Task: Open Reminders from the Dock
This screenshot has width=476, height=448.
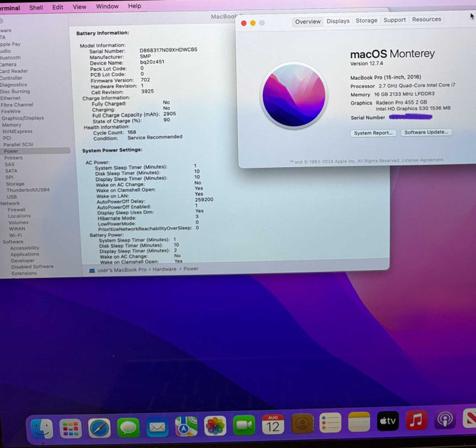Action: coord(330,422)
